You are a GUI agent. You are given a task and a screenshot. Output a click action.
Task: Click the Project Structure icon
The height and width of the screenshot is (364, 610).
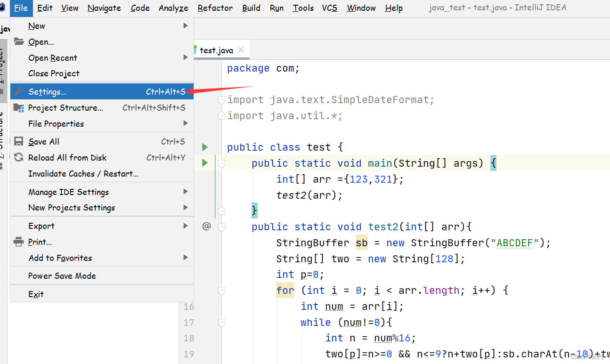pyautogui.click(x=19, y=107)
